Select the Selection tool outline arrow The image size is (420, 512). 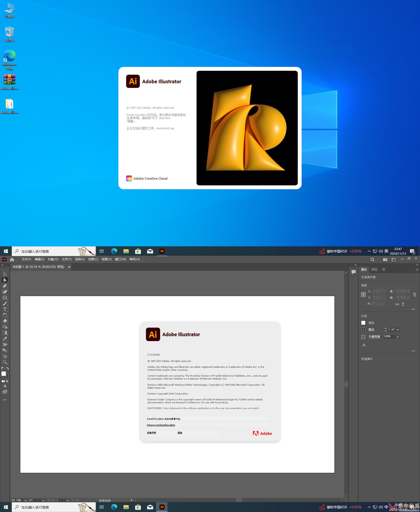point(5,274)
